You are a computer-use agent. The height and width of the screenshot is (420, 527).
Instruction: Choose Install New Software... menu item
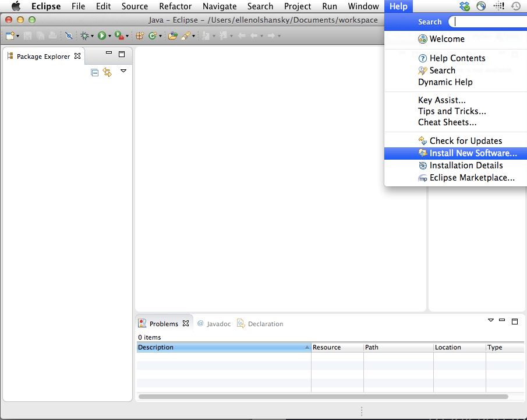(456, 153)
